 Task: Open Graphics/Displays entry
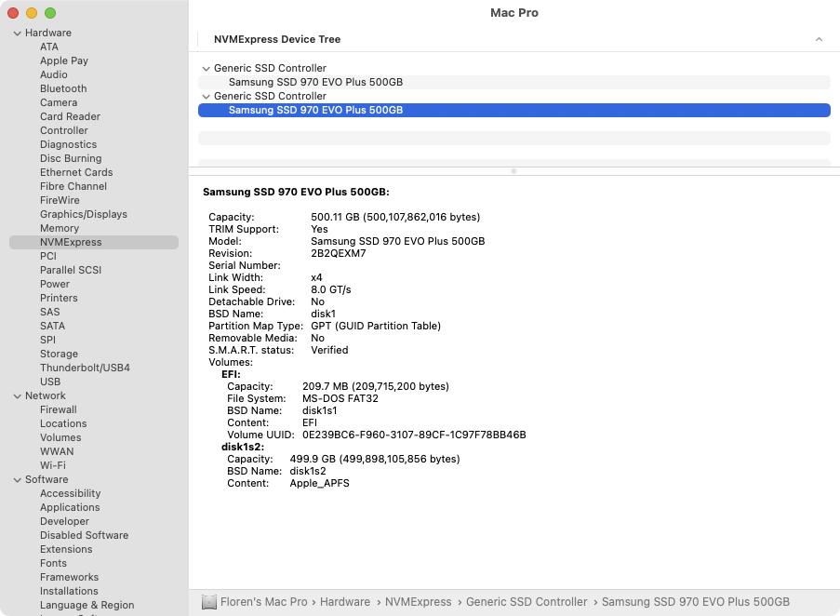pyautogui.click(x=84, y=214)
